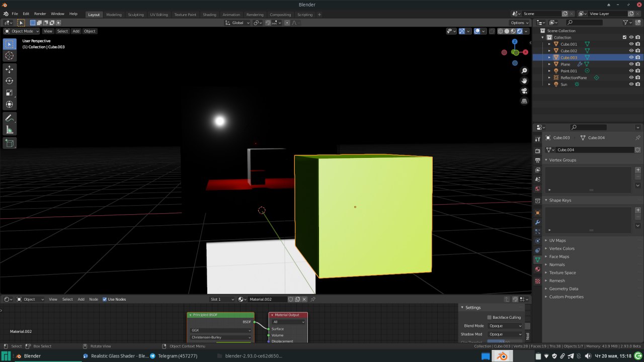Open the node editor Node menu
This screenshot has height=362, width=644.
click(x=94, y=300)
